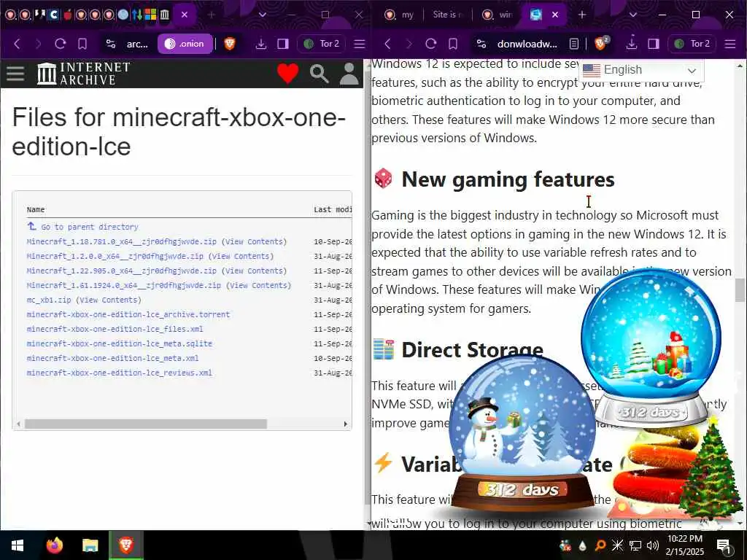Open downloads in the right Brave window
Screen dimensions: 747x560
631,43
